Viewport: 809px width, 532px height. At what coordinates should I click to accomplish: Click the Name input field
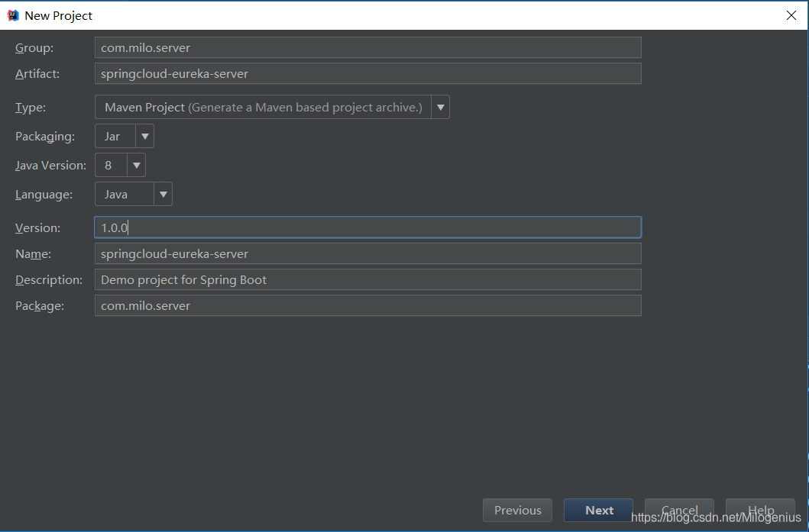pyautogui.click(x=368, y=253)
